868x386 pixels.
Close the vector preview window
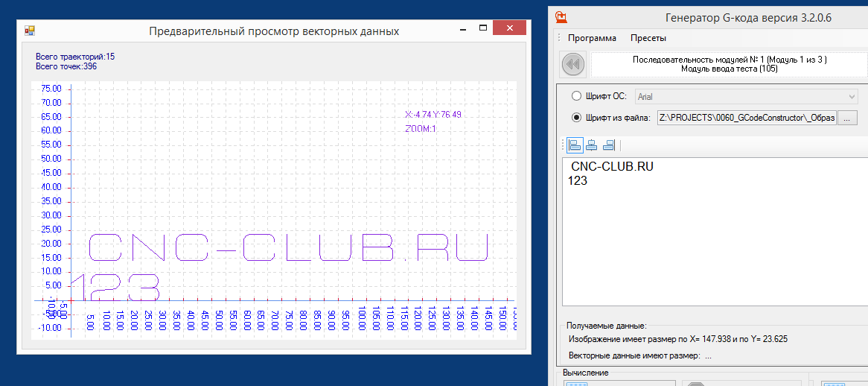tap(510, 28)
